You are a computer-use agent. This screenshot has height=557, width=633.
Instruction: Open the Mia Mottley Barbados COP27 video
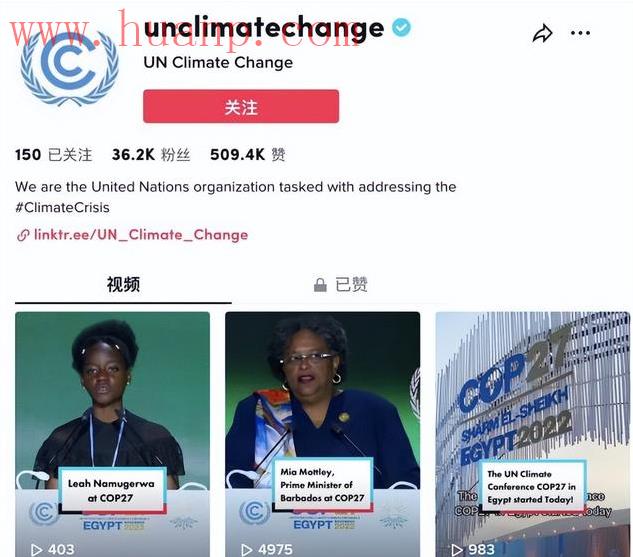pos(323,434)
